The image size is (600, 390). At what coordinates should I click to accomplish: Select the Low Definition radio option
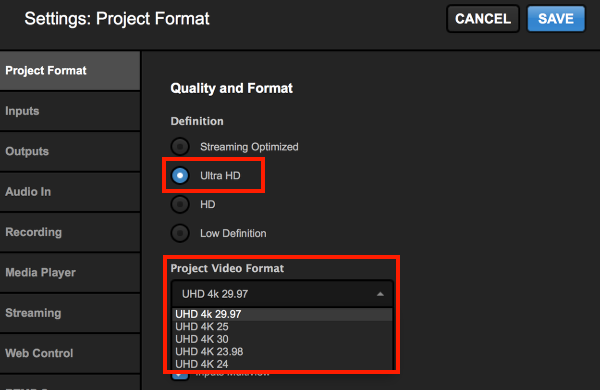click(x=180, y=233)
